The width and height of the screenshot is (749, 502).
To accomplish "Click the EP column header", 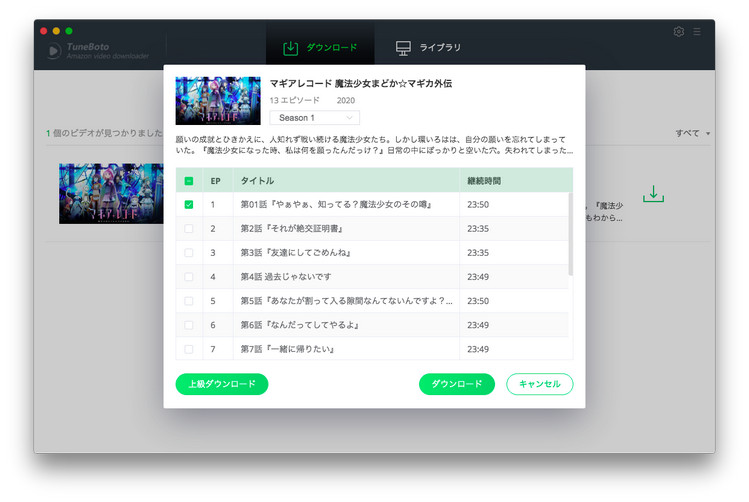I will (215, 181).
